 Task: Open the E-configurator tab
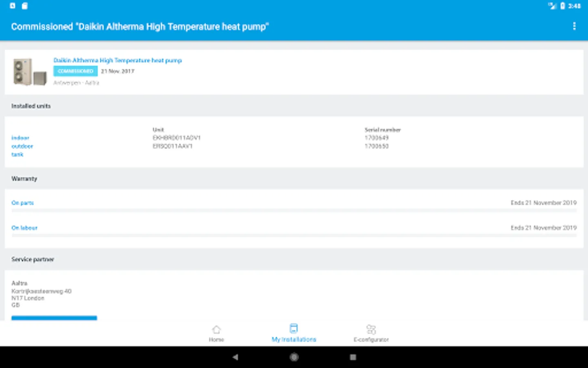coord(371,333)
